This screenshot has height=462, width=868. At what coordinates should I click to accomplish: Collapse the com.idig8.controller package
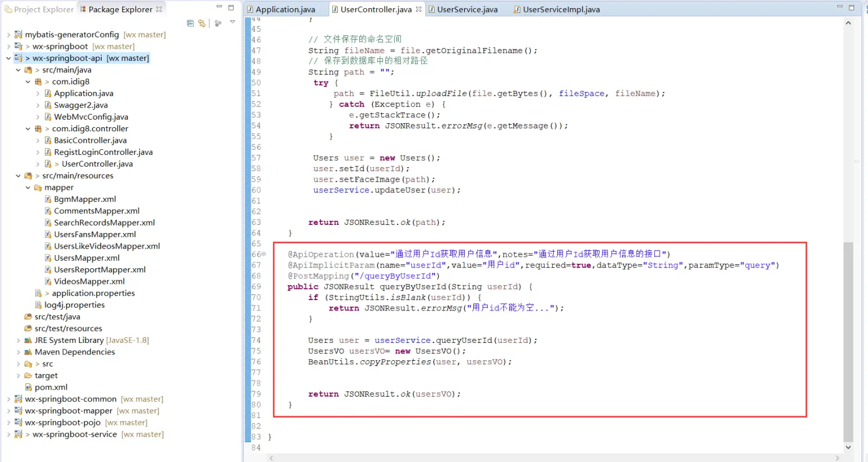[x=28, y=128]
